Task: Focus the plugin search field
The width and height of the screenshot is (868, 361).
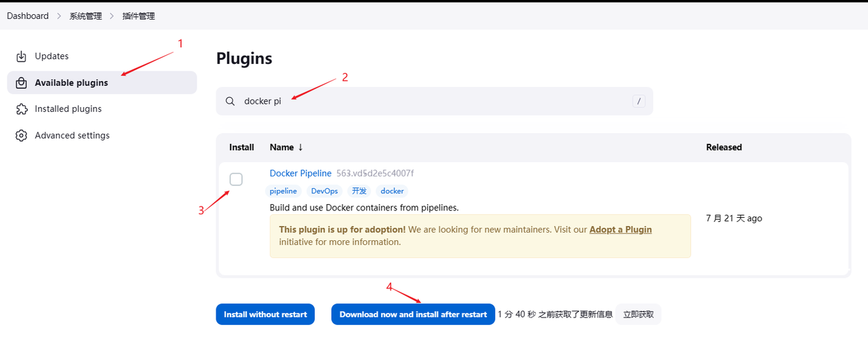Action: [434, 101]
